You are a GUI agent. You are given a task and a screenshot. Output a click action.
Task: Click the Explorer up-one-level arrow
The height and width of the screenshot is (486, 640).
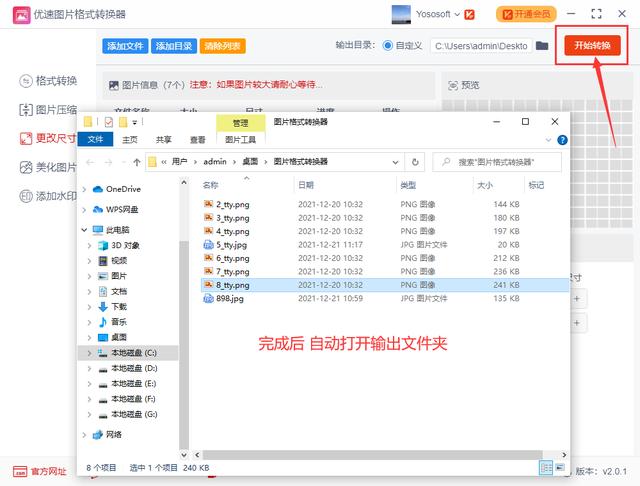click(136, 161)
